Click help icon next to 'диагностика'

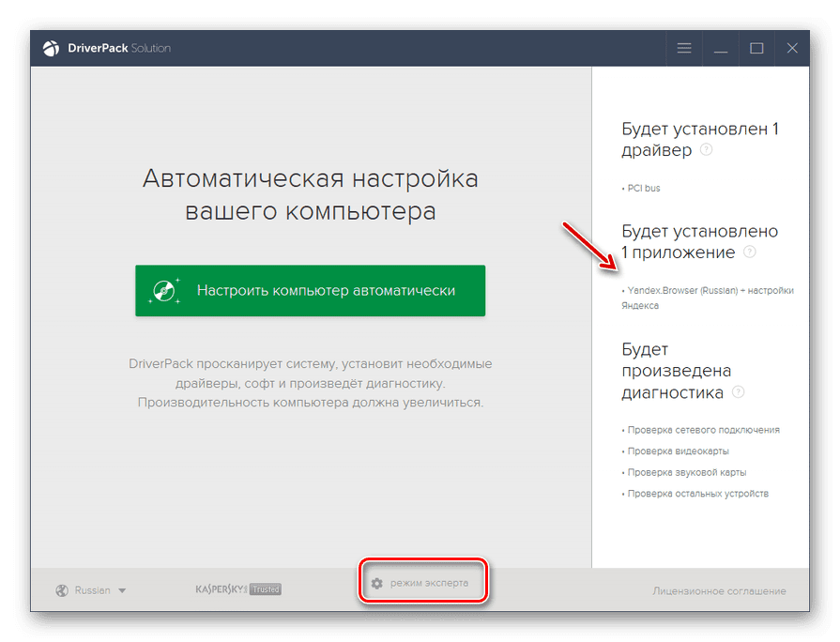[x=739, y=392]
